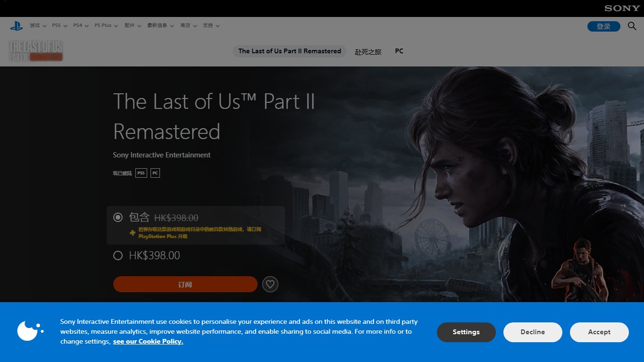Expand the 配件 navigation dropdown
Image resolution: width=644 pixels, height=362 pixels.
tap(133, 25)
